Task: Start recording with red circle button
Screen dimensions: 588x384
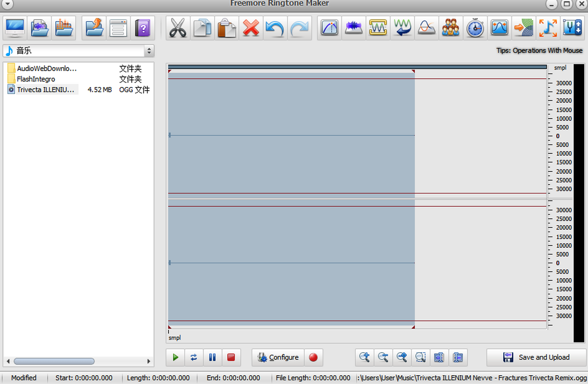Action: click(313, 358)
